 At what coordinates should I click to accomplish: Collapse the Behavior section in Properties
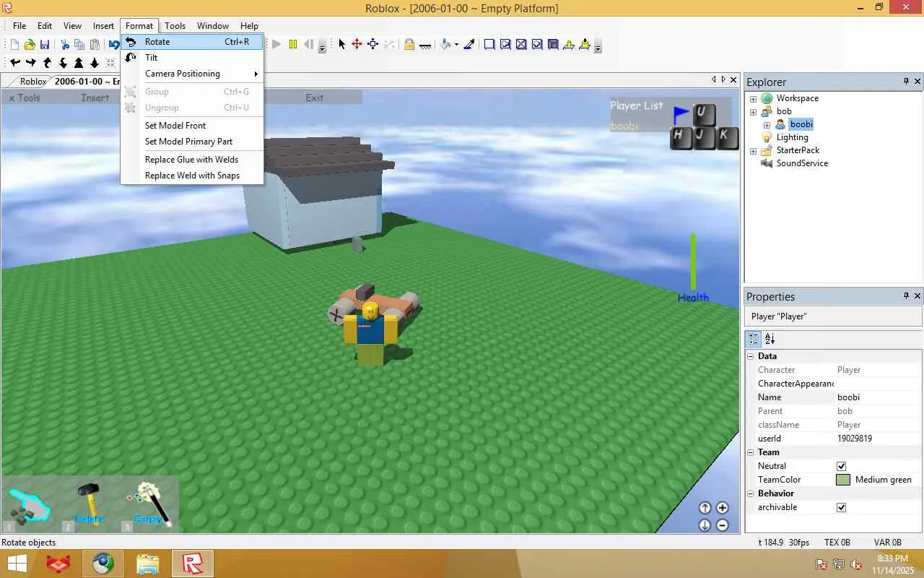(751, 493)
